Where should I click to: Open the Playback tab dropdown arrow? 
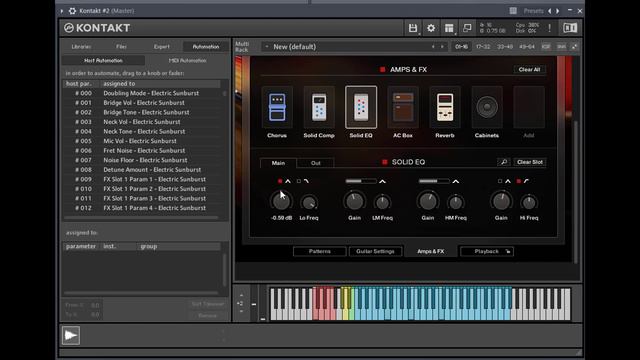coord(508,251)
